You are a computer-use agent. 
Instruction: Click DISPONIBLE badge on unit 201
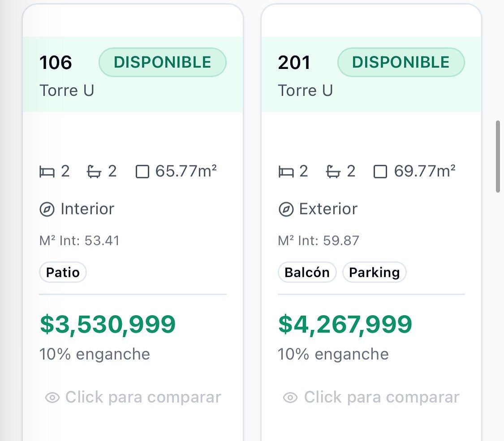(401, 62)
